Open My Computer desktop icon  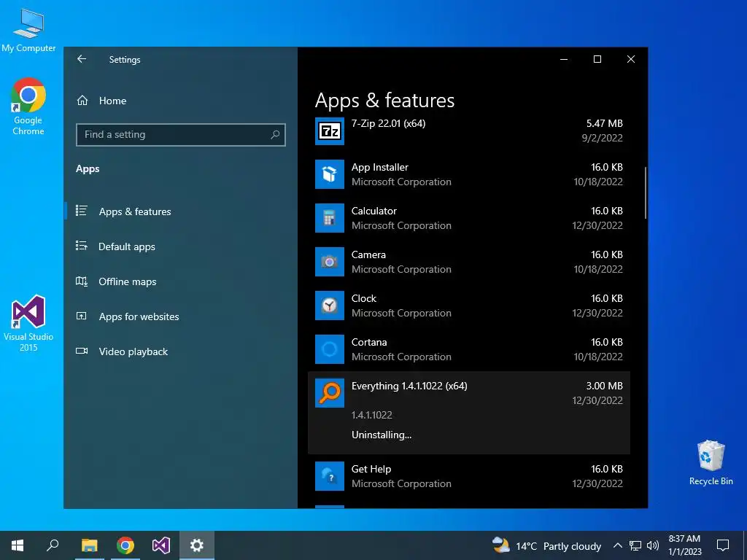(x=28, y=31)
